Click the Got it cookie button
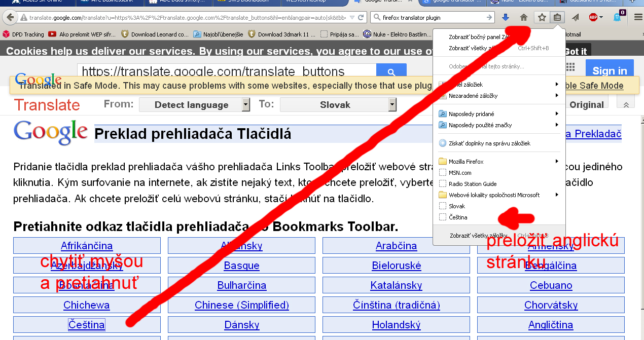 pyautogui.click(x=576, y=51)
